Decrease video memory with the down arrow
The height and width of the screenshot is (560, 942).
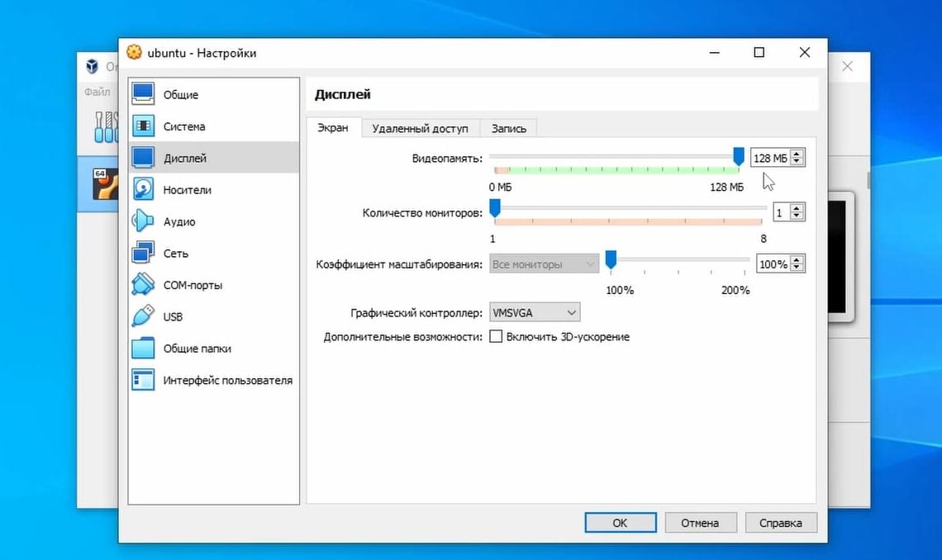coord(797,161)
